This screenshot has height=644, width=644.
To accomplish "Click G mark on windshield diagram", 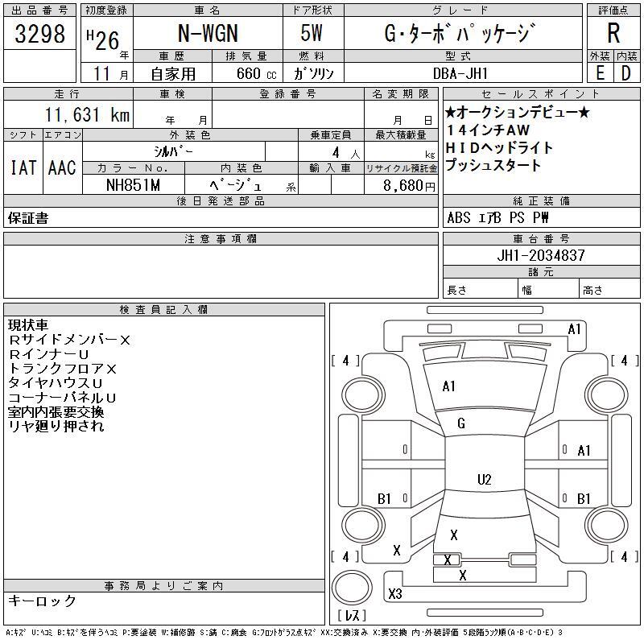I will pyautogui.click(x=461, y=423).
